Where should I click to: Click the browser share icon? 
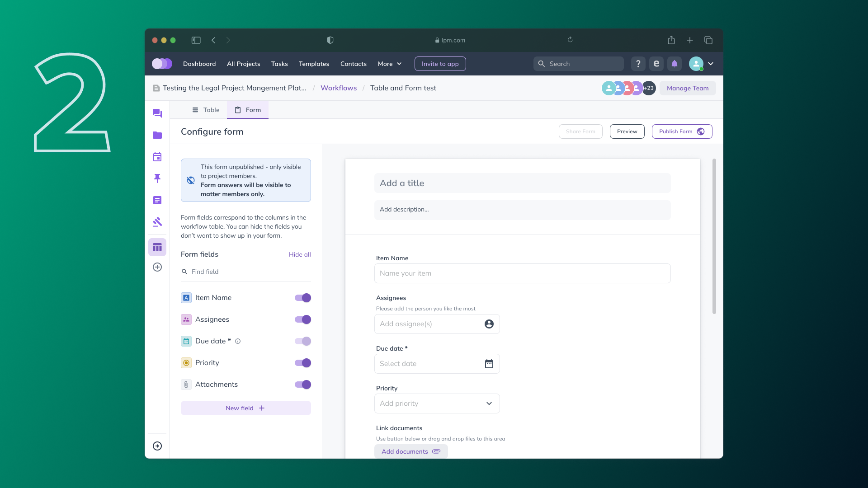[x=671, y=40]
